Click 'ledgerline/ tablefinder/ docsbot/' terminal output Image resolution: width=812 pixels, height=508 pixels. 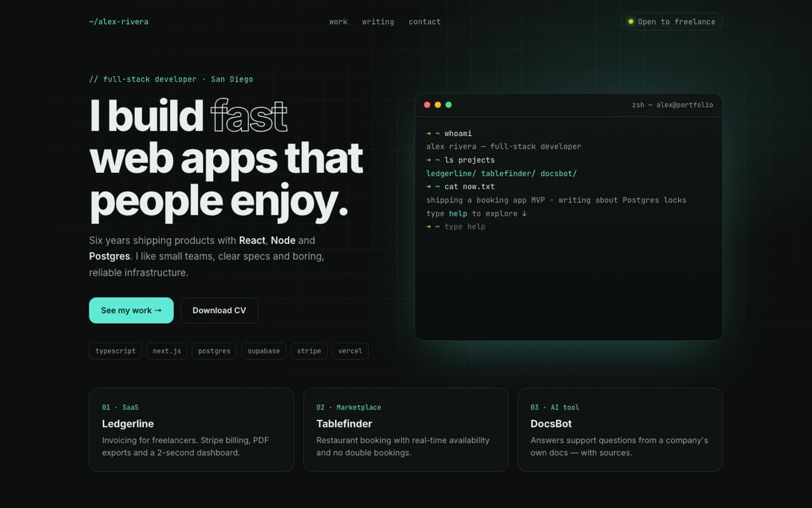pos(501,173)
